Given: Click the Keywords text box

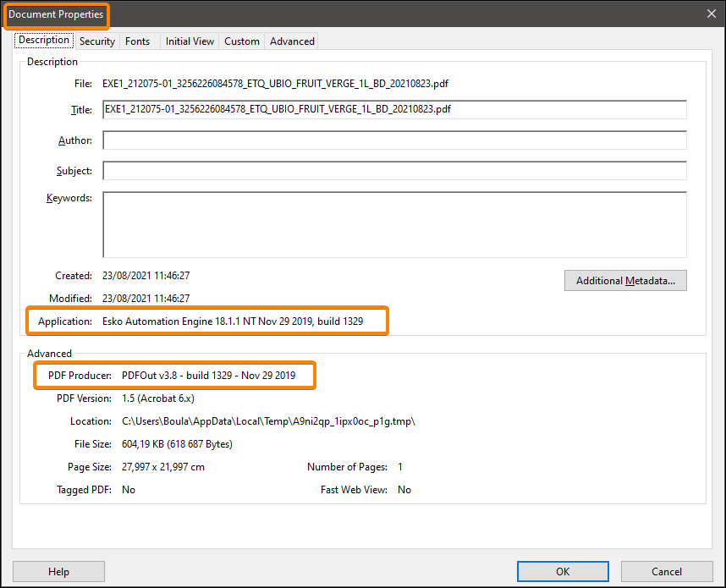Looking at the screenshot, I should 393,223.
